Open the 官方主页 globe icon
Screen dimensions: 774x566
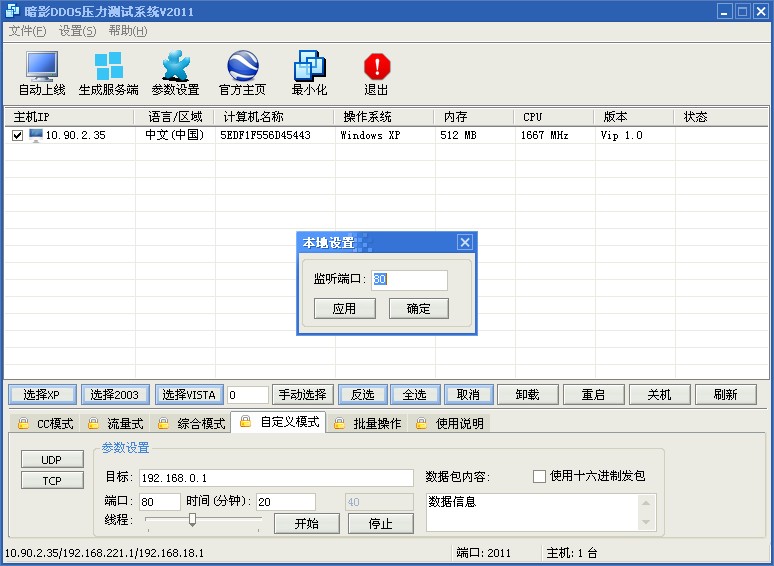(242, 66)
